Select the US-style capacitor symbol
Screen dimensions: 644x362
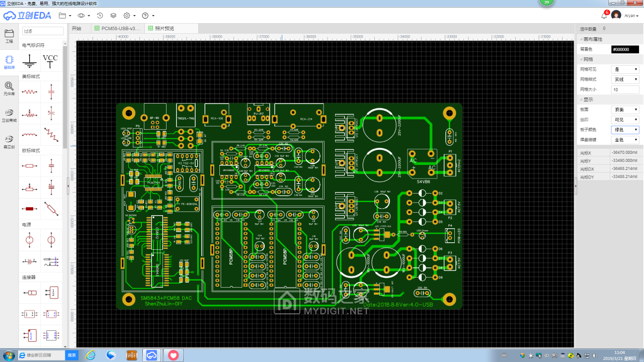click(x=51, y=92)
